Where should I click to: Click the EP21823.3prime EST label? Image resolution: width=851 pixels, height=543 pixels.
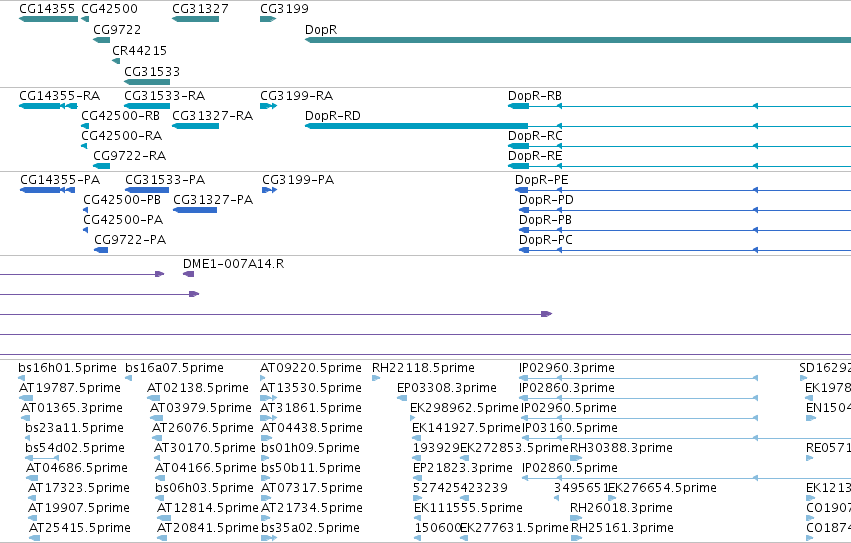(462, 469)
